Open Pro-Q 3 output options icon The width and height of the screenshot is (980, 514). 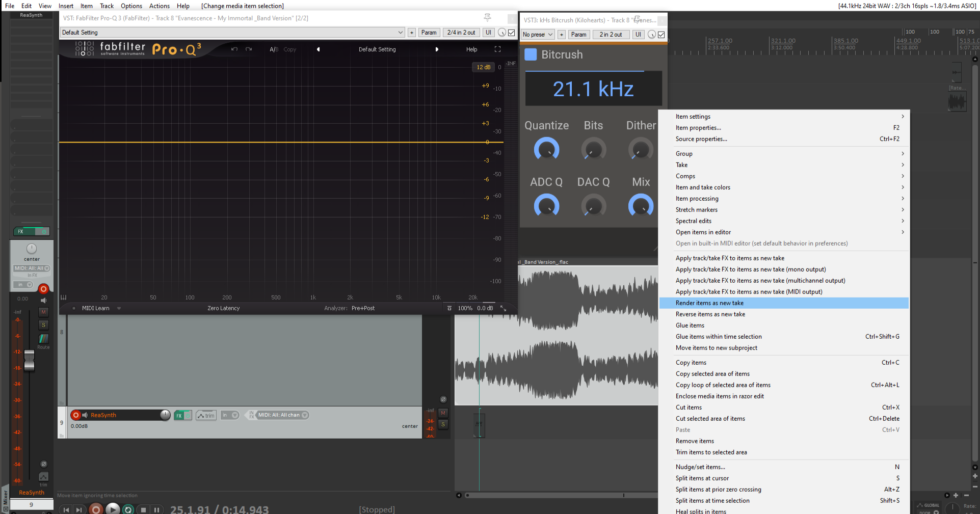[449, 308]
